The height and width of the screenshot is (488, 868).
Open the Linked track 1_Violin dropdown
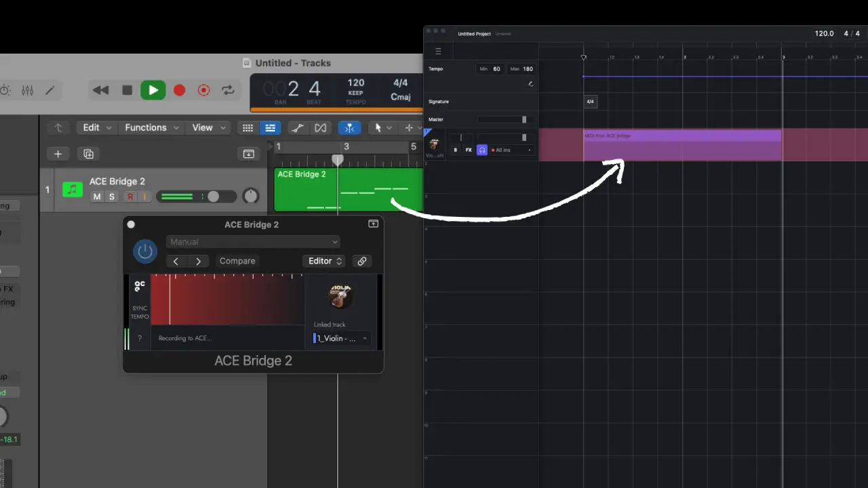tap(341, 338)
